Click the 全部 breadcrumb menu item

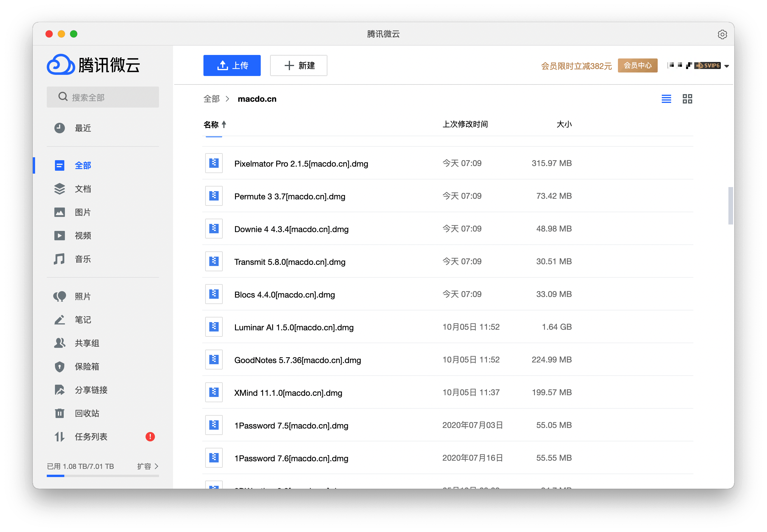(x=211, y=99)
